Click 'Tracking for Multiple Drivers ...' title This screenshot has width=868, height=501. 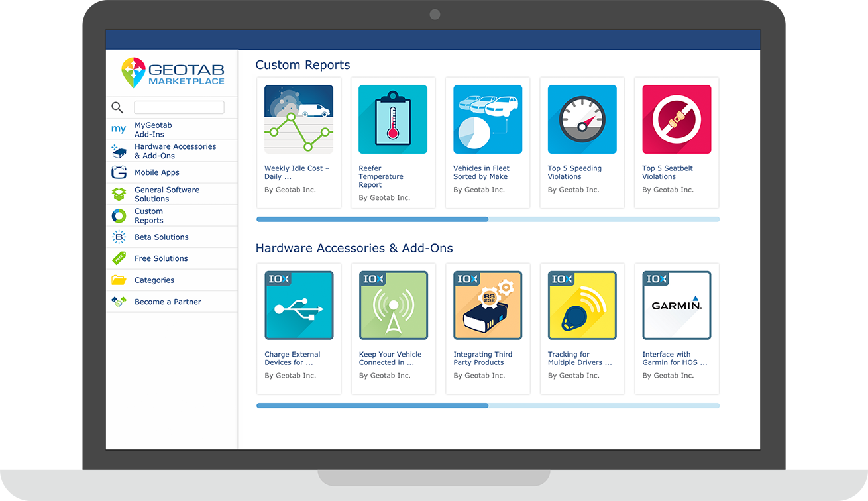coord(580,359)
